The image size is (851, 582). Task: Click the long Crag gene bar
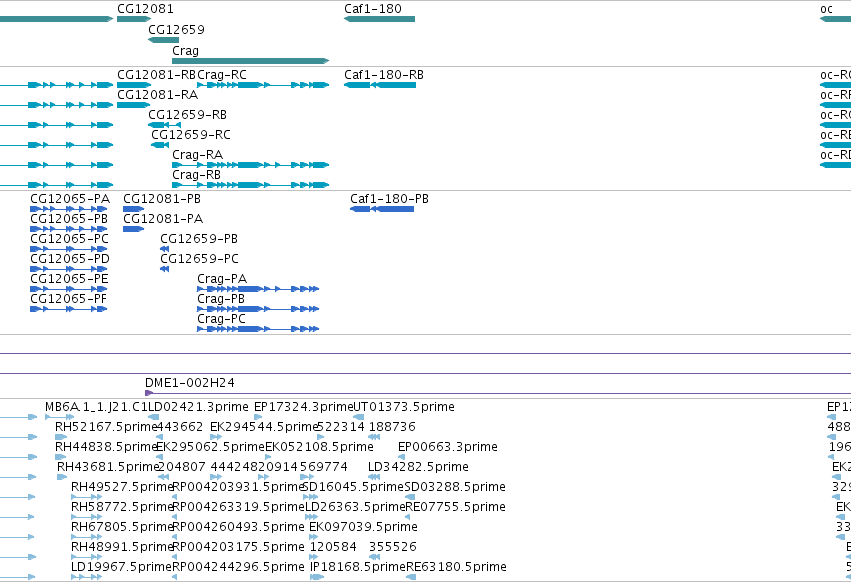click(250, 61)
